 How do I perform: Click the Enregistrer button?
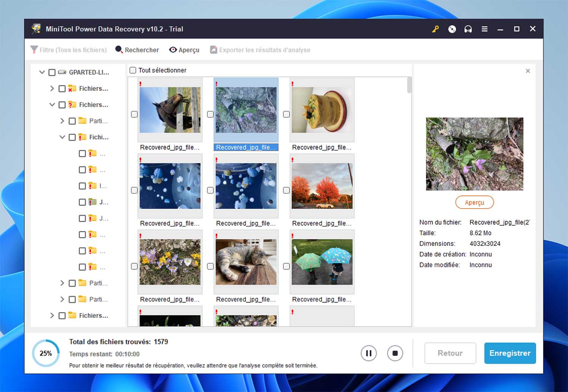tap(510, 353)
